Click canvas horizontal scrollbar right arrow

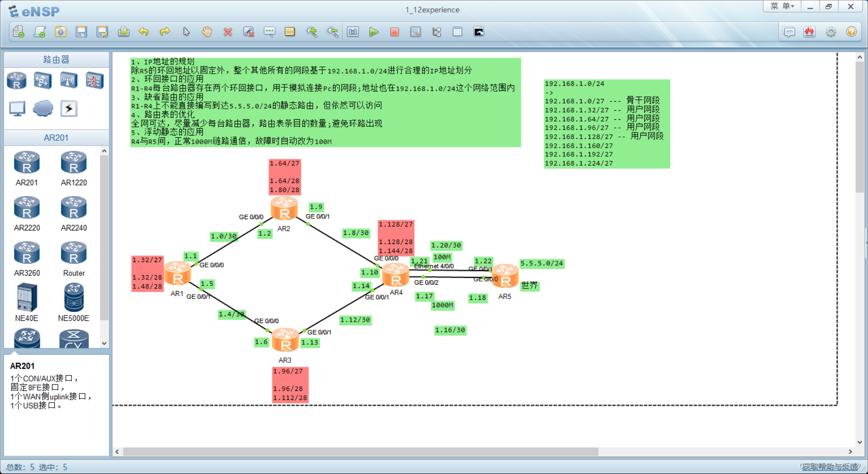850,451
